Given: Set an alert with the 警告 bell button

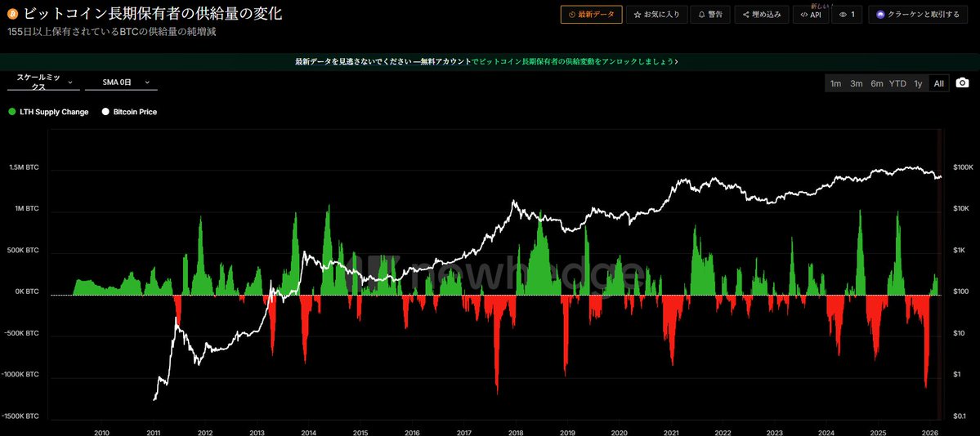Looking at the screenshot, I should tap(710, 15).
